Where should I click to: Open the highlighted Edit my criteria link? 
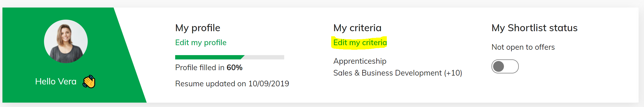pyautogui.click(x=360, y=42)
